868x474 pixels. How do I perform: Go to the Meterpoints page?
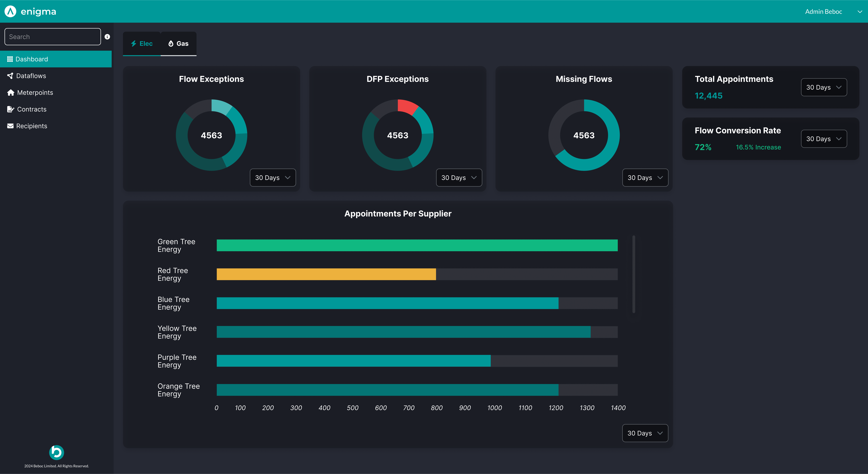[x=35, y=93]
